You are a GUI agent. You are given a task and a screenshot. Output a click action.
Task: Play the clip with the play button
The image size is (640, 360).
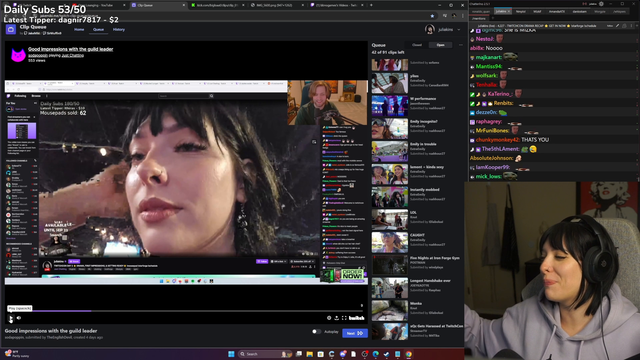pyautogui.click(x=11, y=318)
